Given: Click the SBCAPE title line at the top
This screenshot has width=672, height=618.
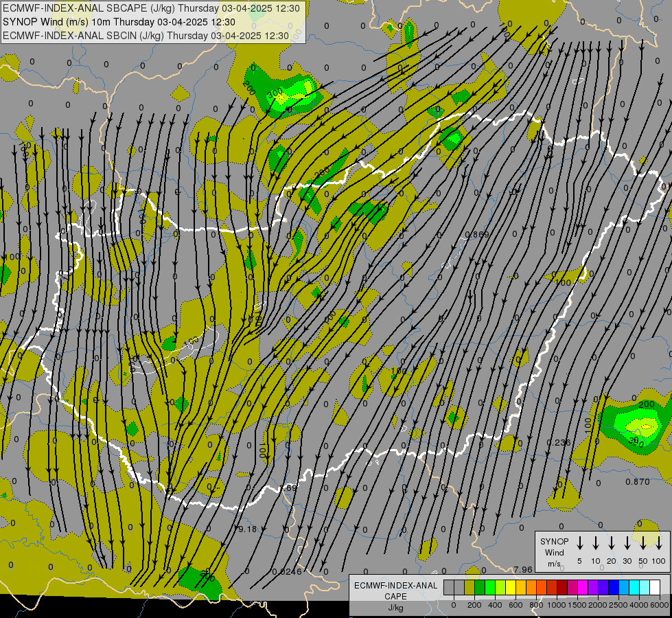Looking at the screenshot, I should (151, 8).
